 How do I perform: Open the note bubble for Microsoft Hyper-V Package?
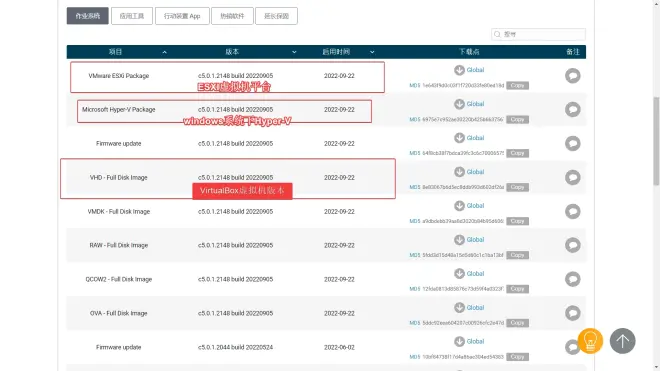572,109
